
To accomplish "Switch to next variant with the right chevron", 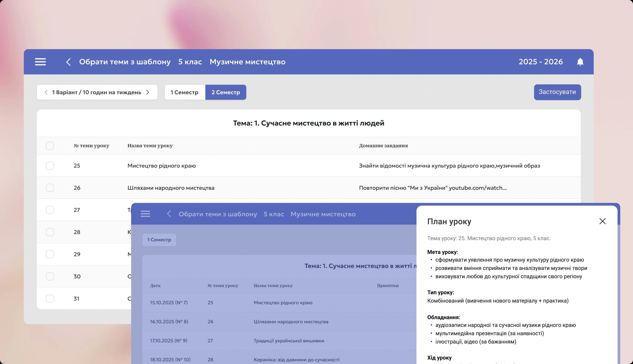I will (148, 92).
